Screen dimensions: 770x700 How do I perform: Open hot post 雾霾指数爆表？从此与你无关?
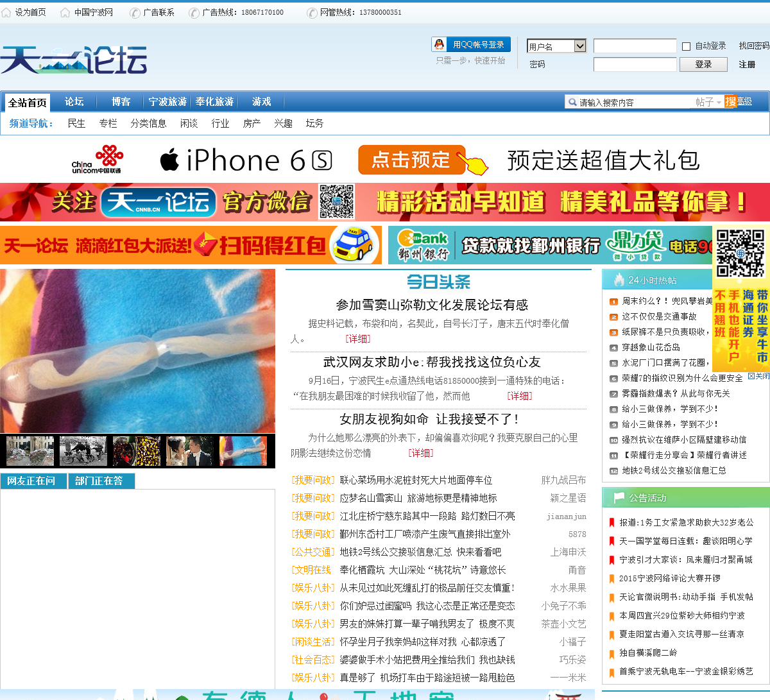click(676, 394)
